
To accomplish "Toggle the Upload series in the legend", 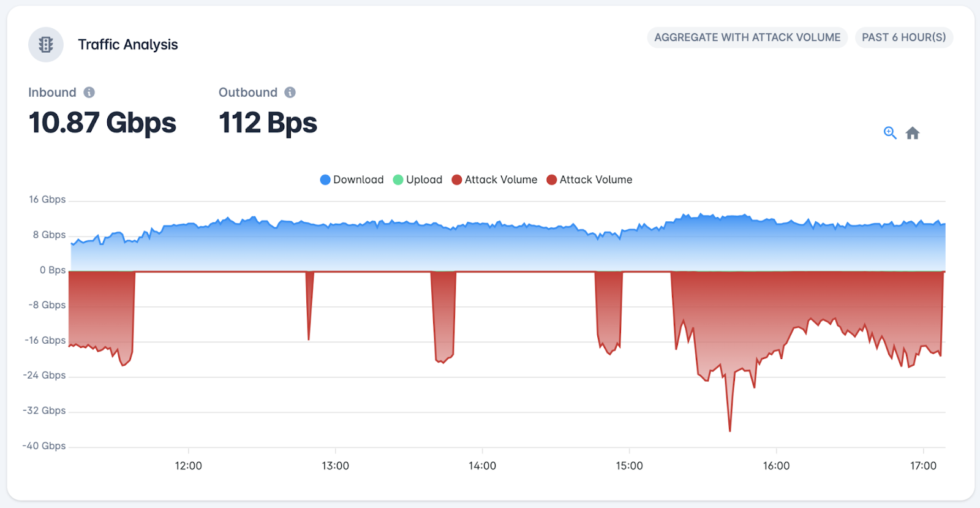I will click(418, 180).
